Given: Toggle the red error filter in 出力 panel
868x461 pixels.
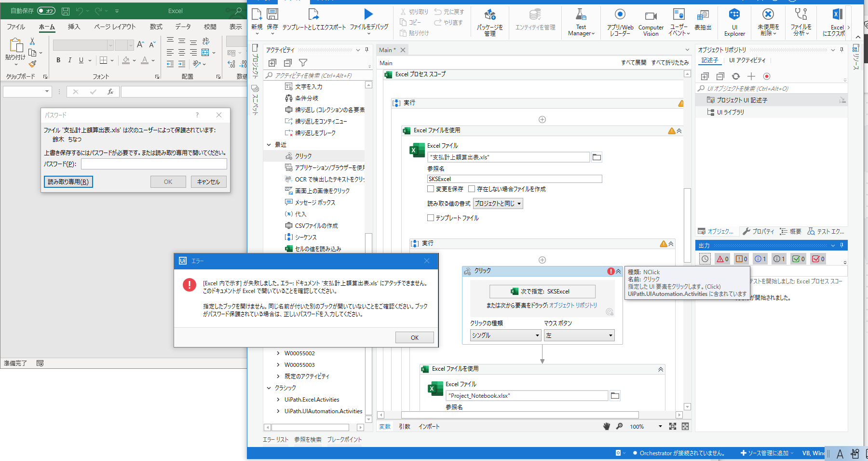Looking at the screenshot, I should click(722, 259).
